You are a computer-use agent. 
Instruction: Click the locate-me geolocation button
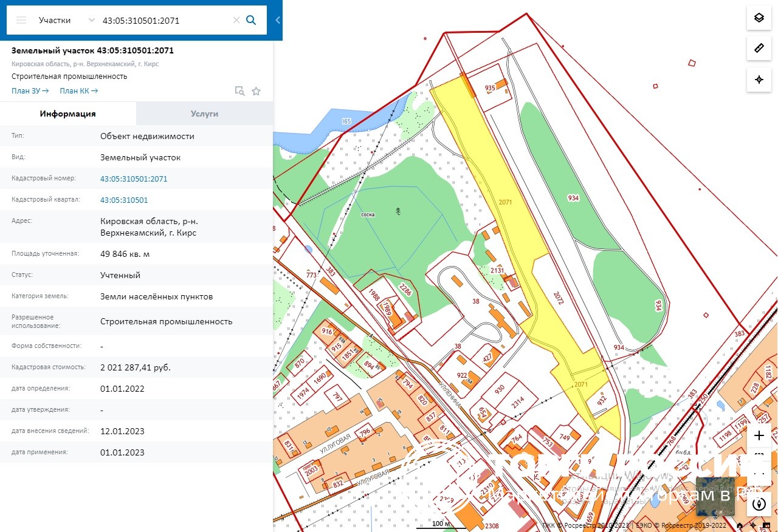759,80
